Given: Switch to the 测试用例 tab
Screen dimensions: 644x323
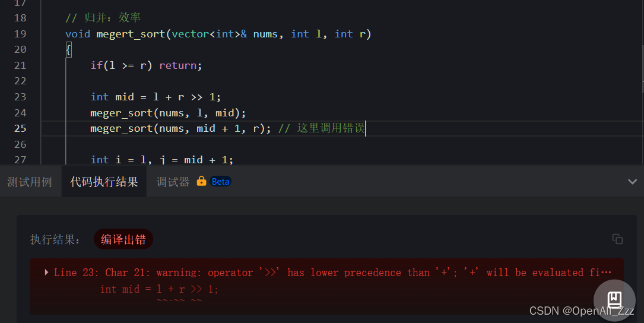Looking at the screenshot, I should tap(30, 182).
